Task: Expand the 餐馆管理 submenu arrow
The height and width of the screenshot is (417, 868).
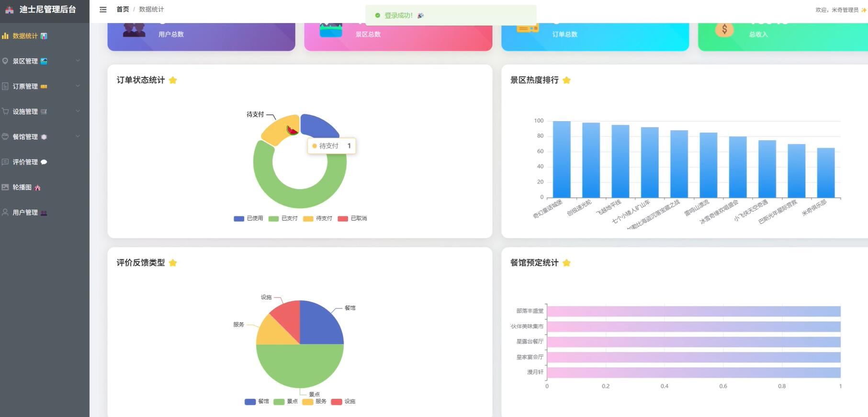Action: 78,136
